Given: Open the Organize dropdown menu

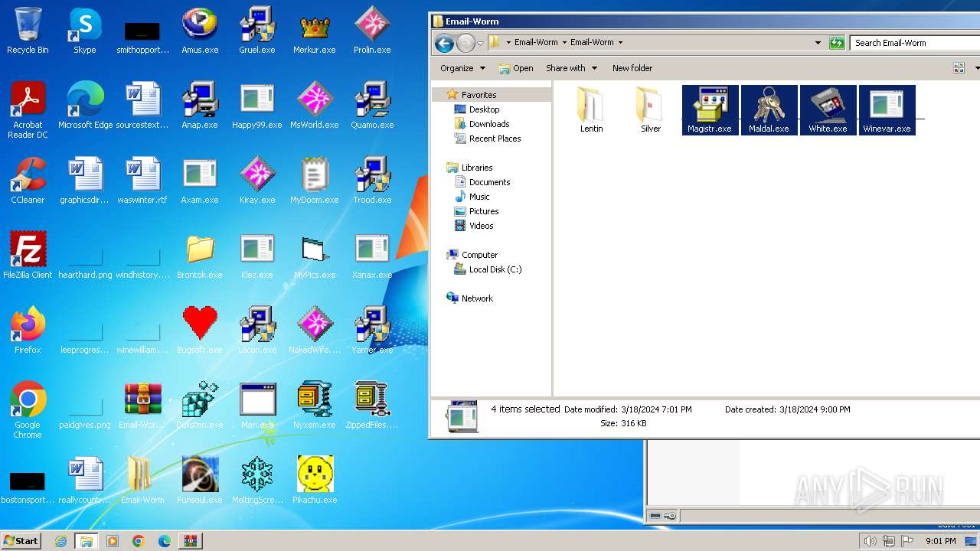Looking at the screenshot, I should [462, 68].
